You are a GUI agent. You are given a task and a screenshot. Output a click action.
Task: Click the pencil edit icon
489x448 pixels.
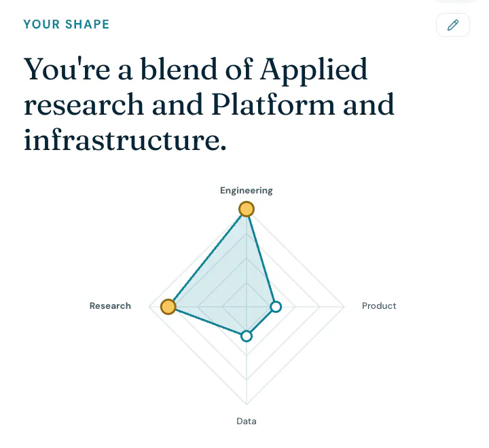point(453,24)
